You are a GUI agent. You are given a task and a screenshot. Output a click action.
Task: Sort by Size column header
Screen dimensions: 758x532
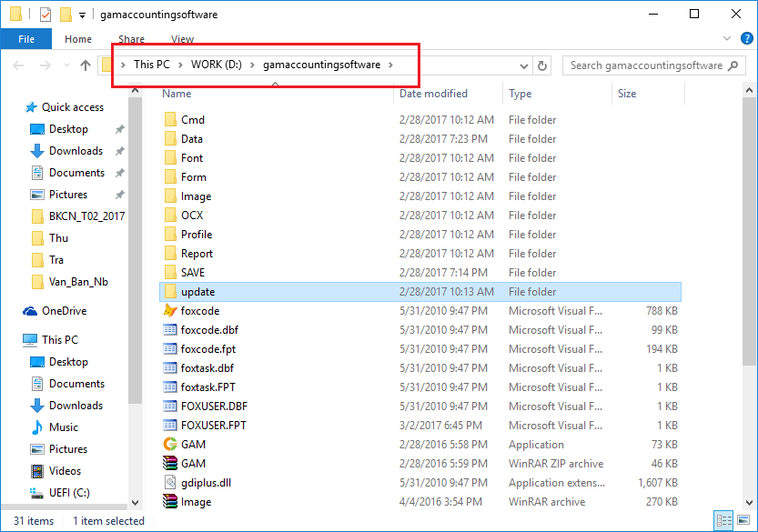626,94
